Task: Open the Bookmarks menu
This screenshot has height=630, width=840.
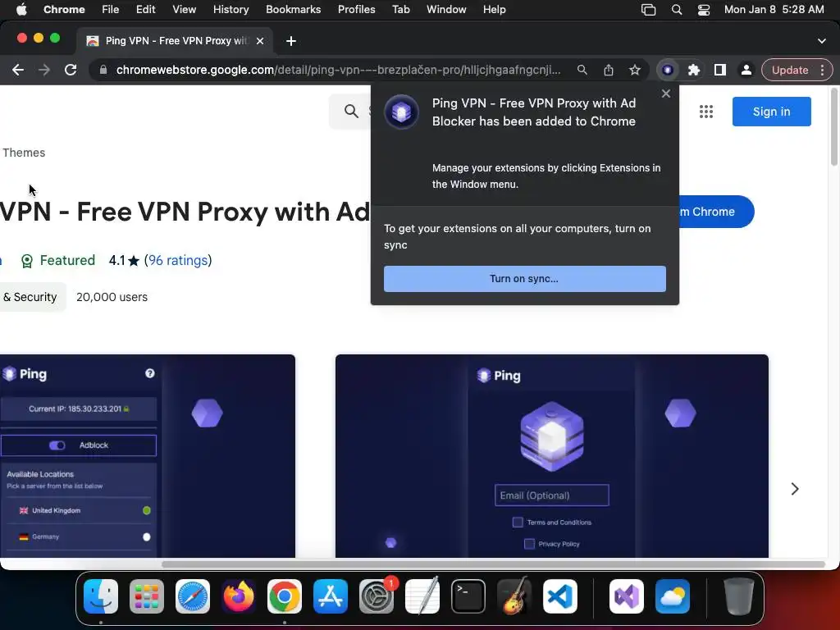Action: pos(293,10)
